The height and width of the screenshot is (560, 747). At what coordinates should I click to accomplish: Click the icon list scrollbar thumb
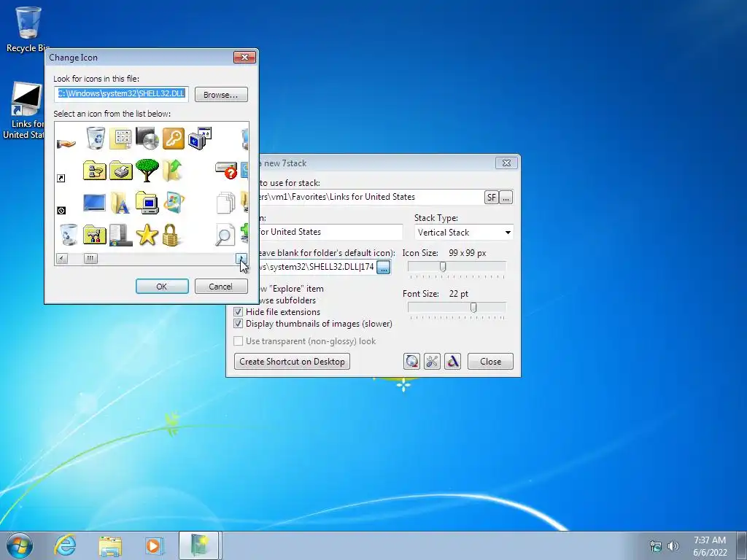tap(90, 258)
